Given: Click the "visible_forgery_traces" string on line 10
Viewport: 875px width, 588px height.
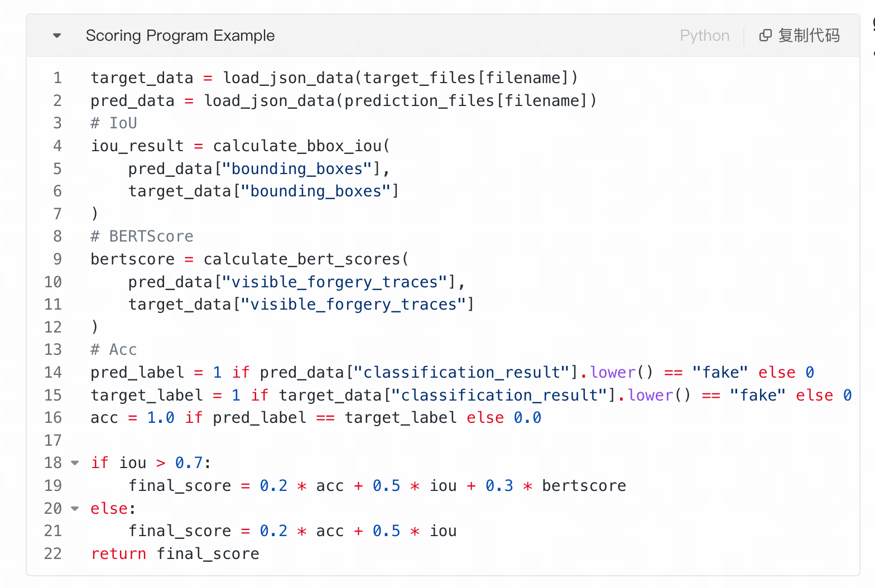Looking at the screenshot, I should [x=335, y=282].
